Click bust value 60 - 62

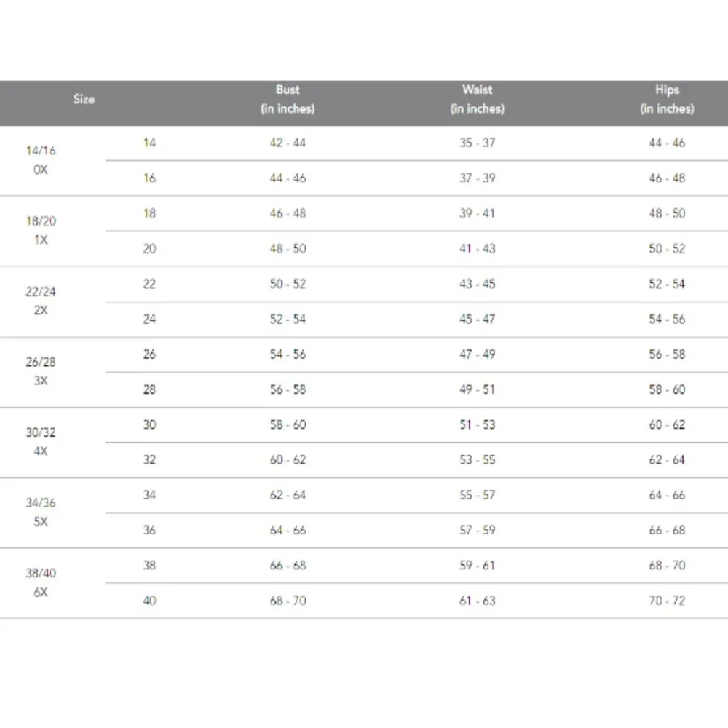click(x=288, y=460)
